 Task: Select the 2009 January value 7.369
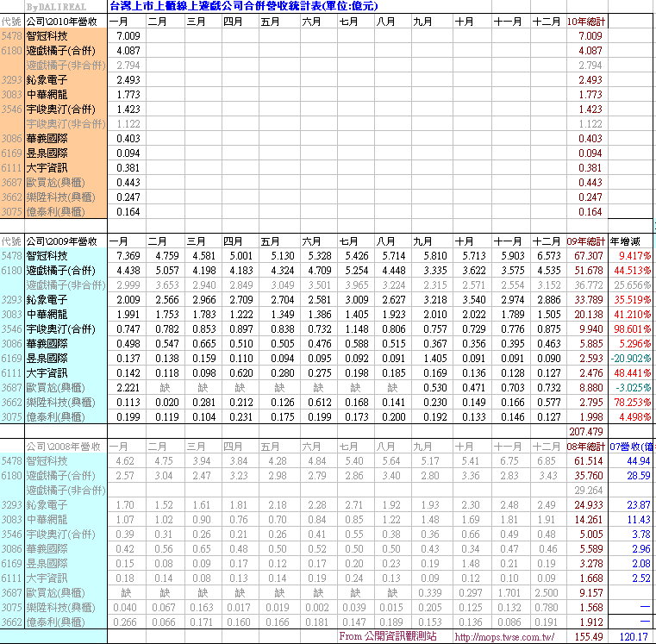pos(128,256)
